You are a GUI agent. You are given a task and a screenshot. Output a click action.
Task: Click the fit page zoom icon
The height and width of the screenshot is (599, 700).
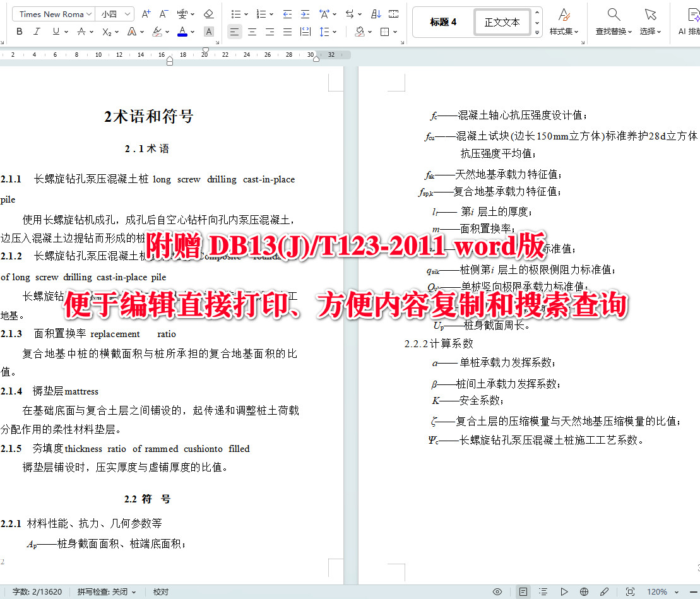coord(630,592)
